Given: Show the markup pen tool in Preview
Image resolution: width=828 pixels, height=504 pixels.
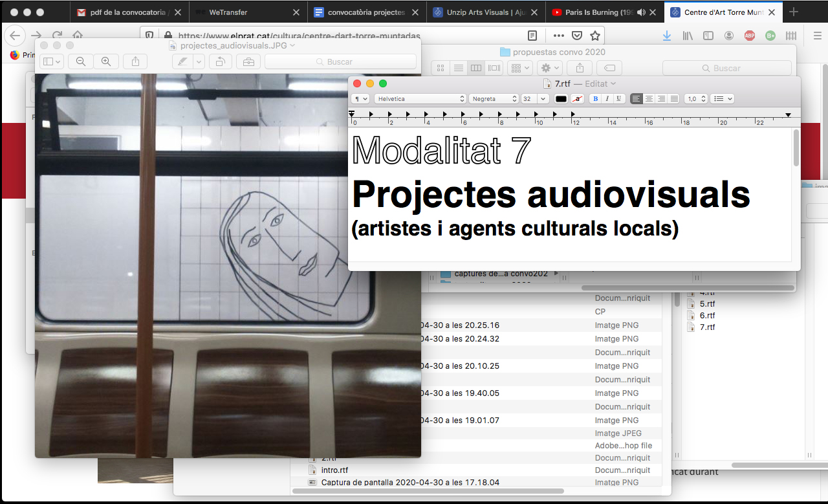Looking at the screenshot, I should (x=183, y=61).
